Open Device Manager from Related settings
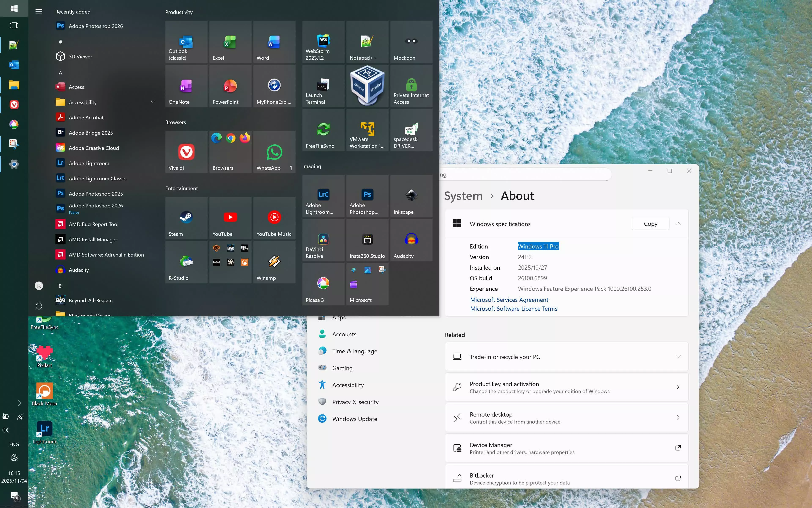This screenshot has width=812, height=508. tap(566, 448)
